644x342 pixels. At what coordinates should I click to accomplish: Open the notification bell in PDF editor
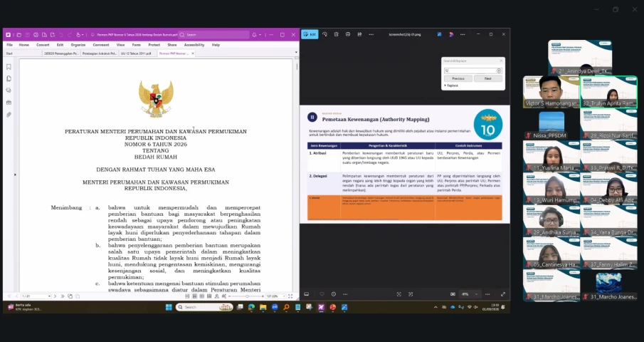(254, 35)
